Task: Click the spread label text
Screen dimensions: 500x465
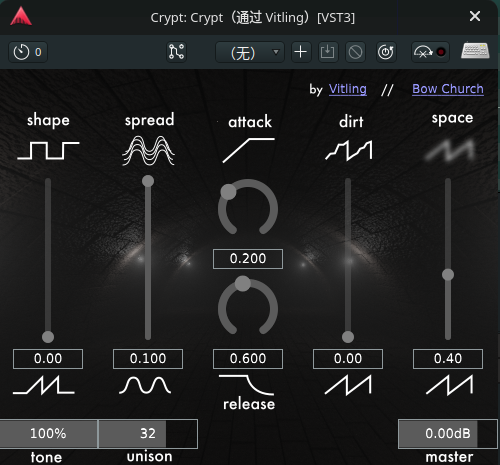Action: point(150,120)
